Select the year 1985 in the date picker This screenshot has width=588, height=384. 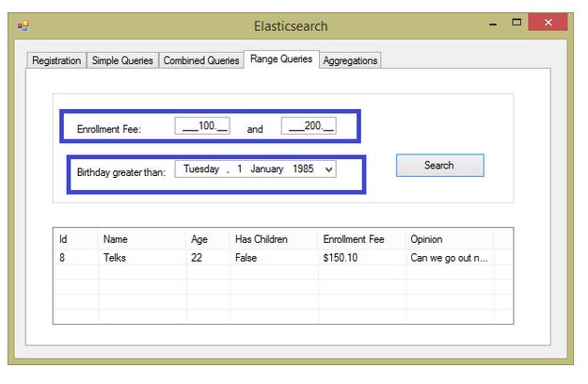click(303, 168)
